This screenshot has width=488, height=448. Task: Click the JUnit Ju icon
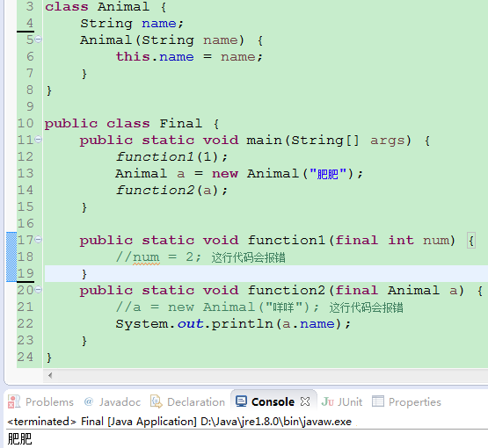pos(328,401)
